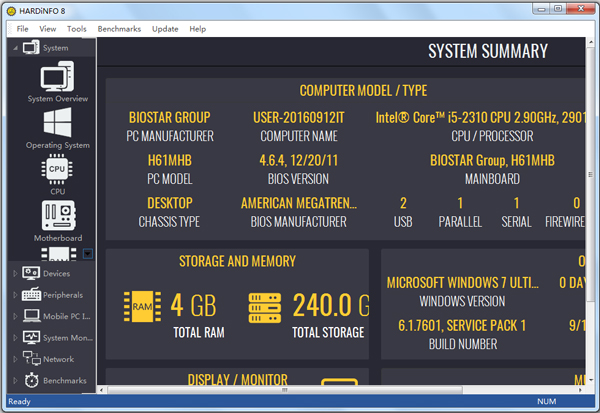
Task: Open the Motherboard icon
Action: (57, 215)
